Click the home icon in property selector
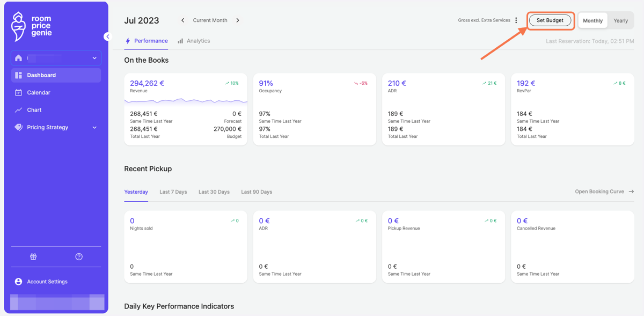 tap(19, 58)
